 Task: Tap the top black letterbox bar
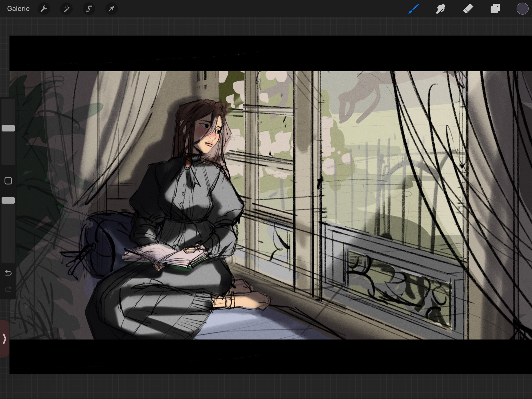(x=266, y=53)
